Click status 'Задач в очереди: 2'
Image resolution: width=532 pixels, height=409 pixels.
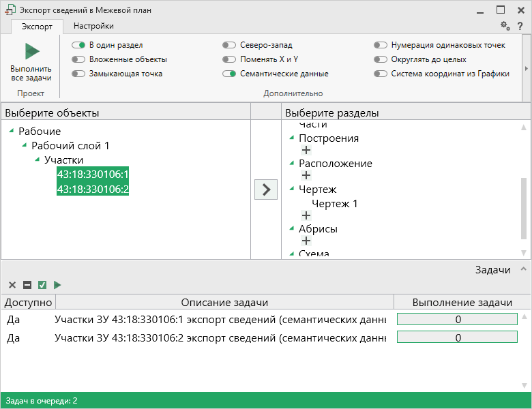click(x=42, y=401)
